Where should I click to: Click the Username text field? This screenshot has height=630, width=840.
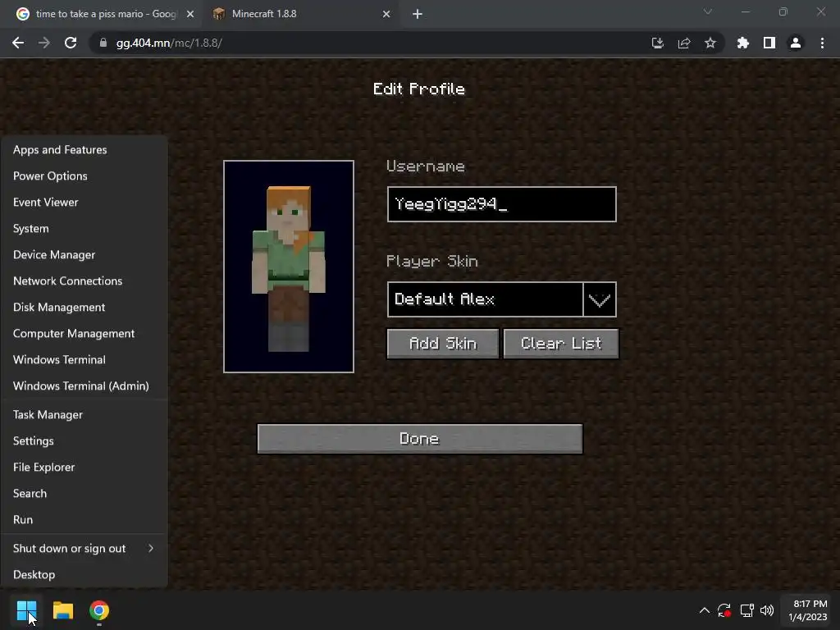pos(501,204)
